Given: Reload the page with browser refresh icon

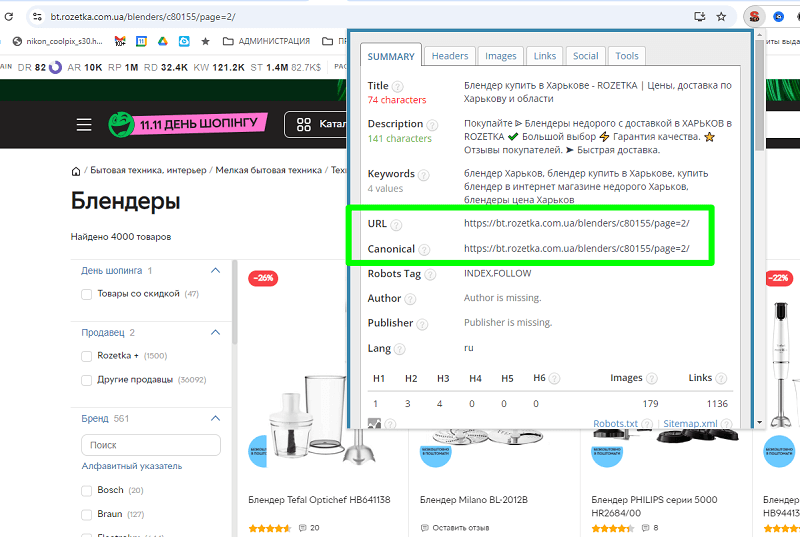Looking at the screenshot, I should click(x=9, y=16).
